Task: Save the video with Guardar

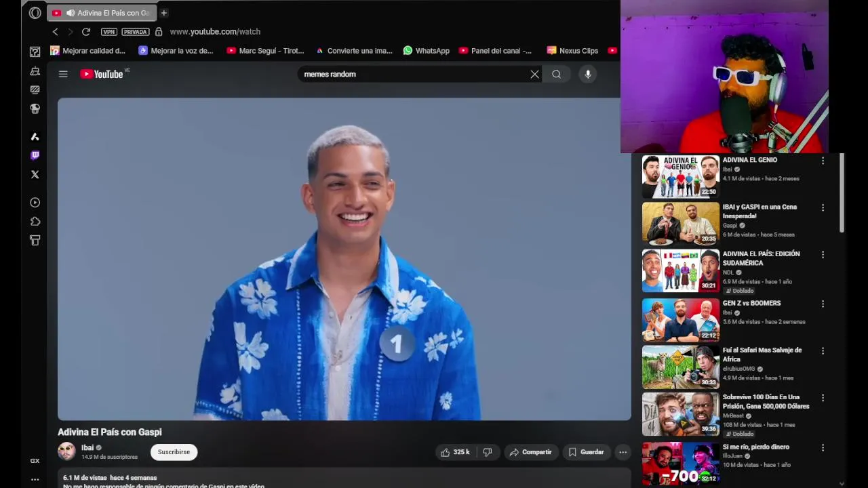Action: (586, 452)
